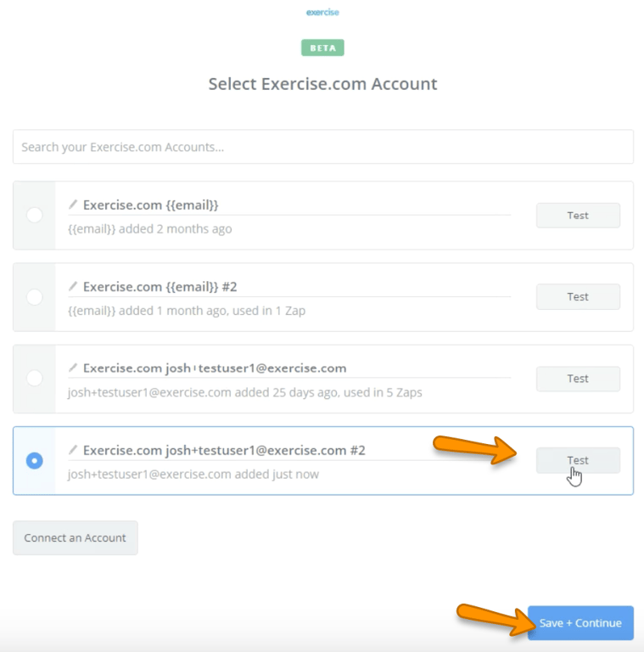Click edit pencil for Exercise.com {{email}} #2
This screenshot has height=652, width=644.
pyautogui.click(x=74, y=286)
